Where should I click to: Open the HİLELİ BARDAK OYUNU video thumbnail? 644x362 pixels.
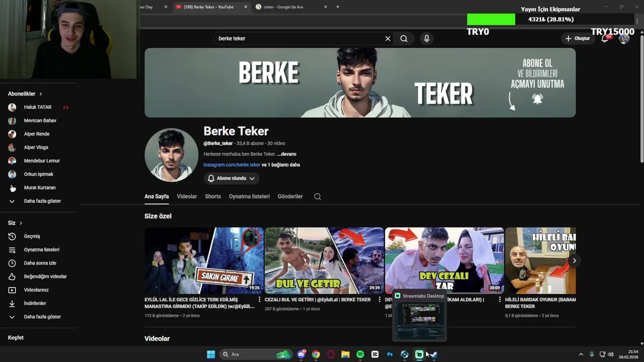coord(540,260)
